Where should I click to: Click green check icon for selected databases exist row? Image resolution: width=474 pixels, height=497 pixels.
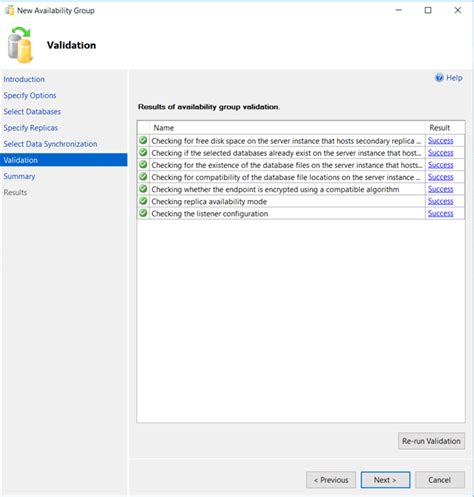(143, 153)
